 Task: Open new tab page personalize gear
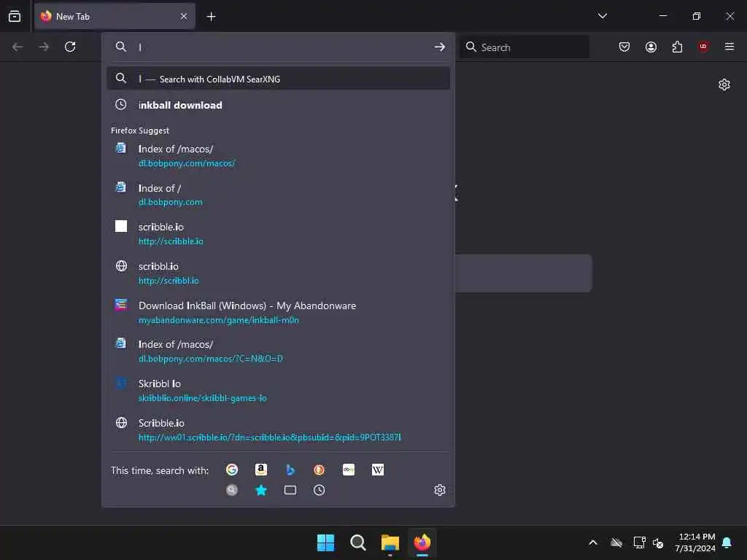724,85
